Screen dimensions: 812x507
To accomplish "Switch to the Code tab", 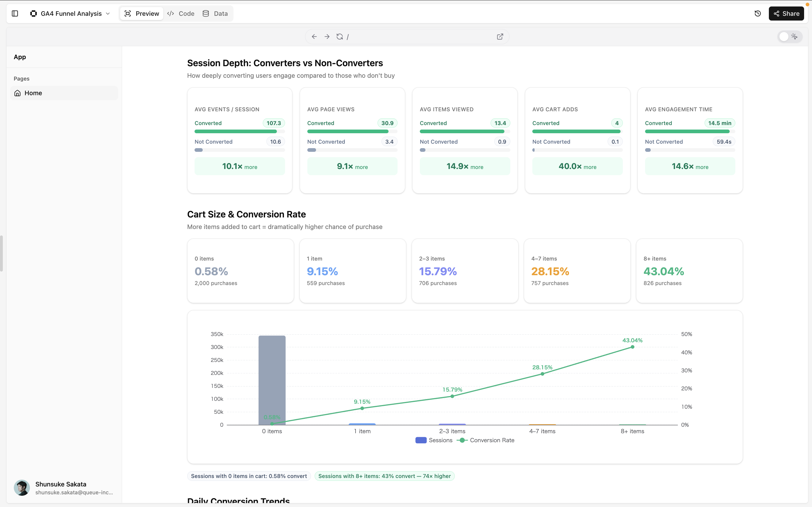I will (181, 14).
